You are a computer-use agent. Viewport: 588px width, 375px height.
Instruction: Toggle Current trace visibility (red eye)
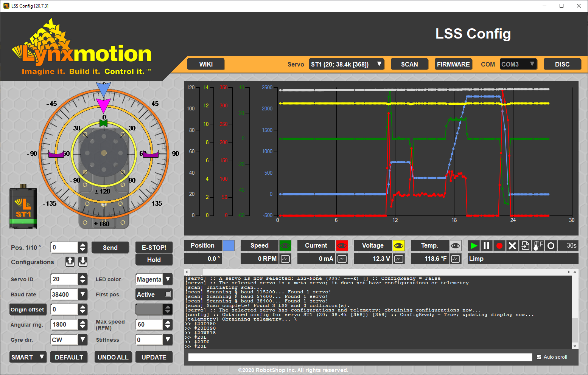(342, 246)
